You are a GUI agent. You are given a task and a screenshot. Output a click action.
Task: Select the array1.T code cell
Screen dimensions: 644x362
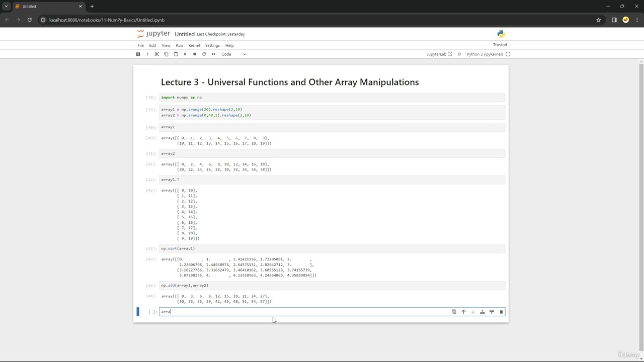click(332, 179)
